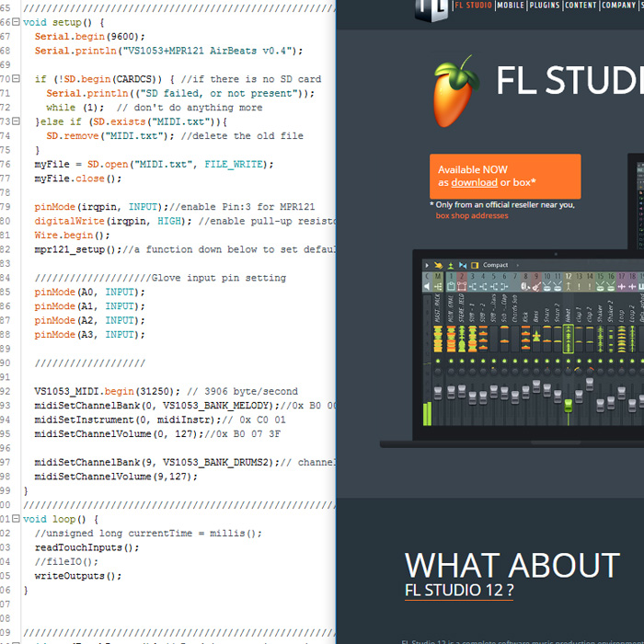Click the myFile = SD.open line
The image size is (644, 644).
click(x=154, y=165)
